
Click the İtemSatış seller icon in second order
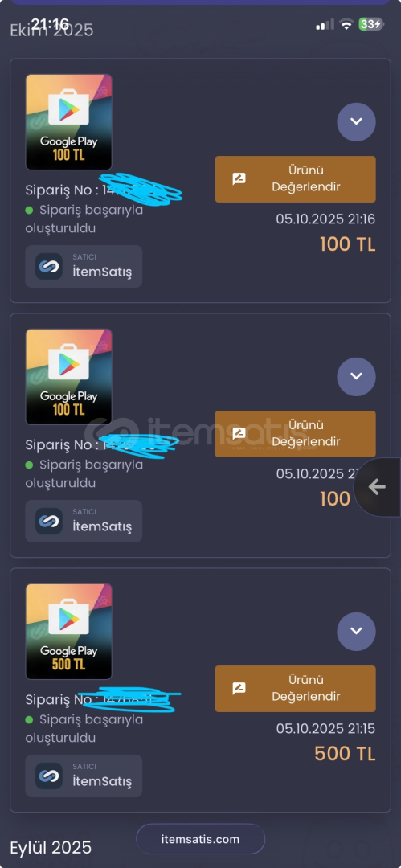point(49,521)
